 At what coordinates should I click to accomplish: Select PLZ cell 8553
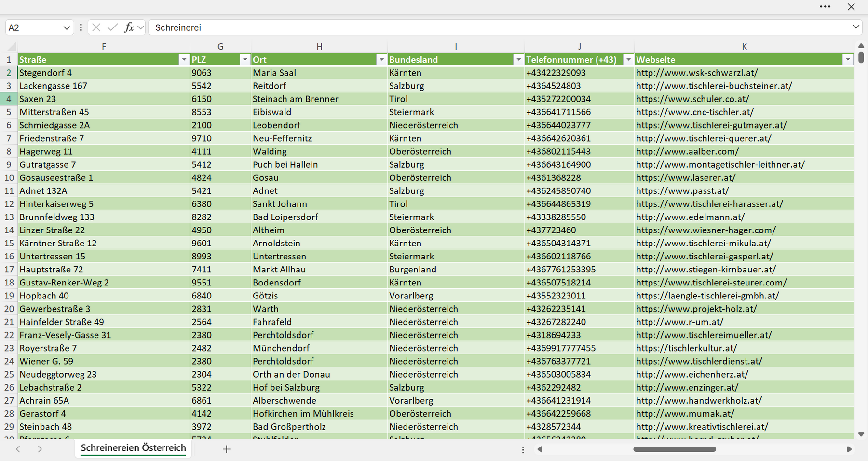(220, 112)
